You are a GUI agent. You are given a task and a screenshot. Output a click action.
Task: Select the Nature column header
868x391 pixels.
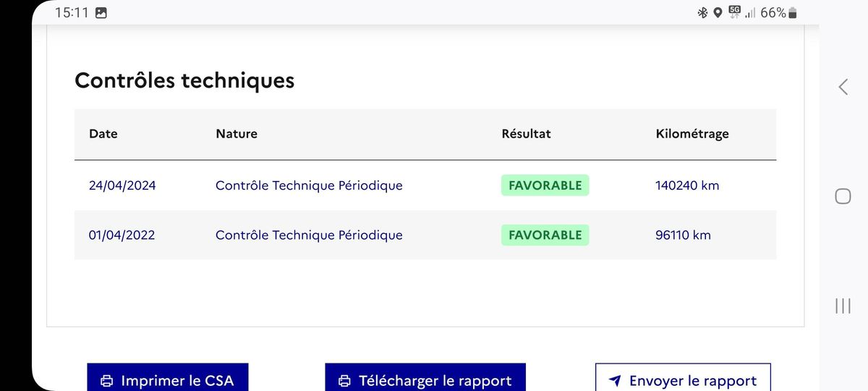(237, 134)
